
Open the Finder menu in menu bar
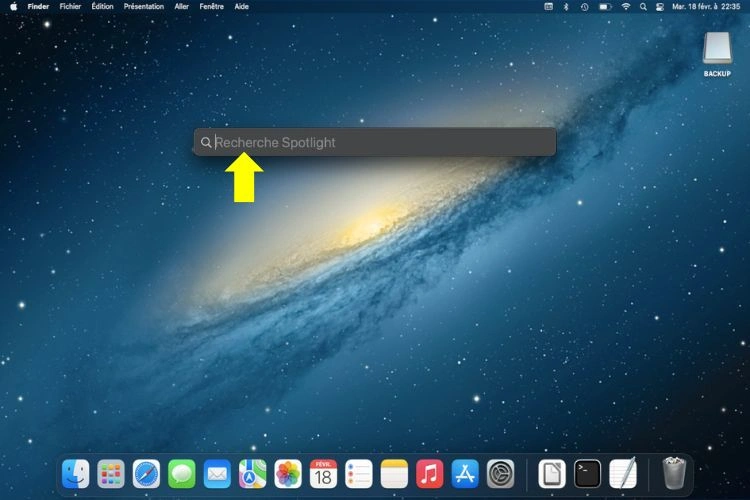point(38,7)
